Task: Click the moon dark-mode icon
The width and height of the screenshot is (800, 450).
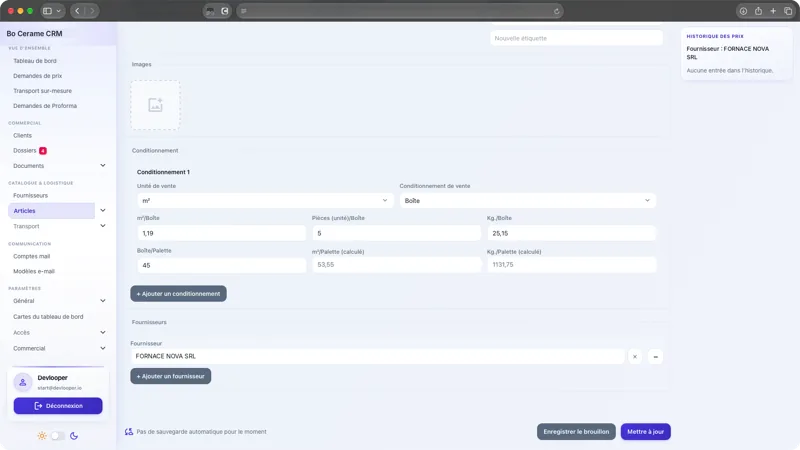Action: 74,436
